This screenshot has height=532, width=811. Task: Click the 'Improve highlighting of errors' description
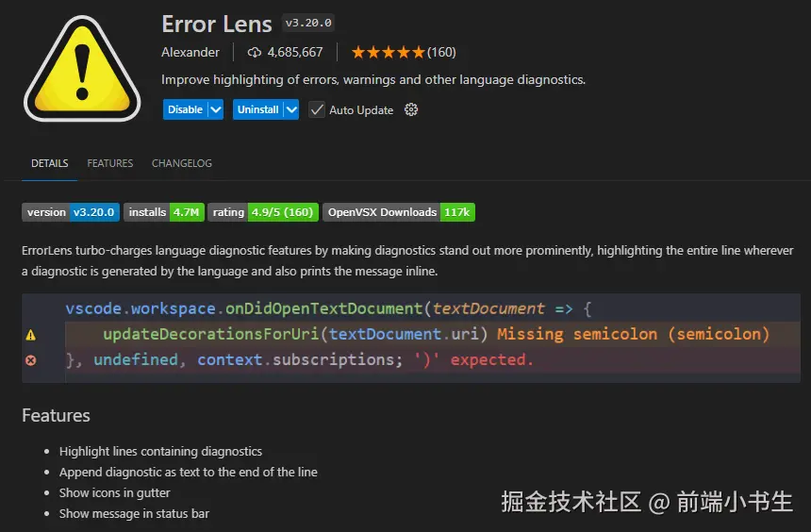373,79
